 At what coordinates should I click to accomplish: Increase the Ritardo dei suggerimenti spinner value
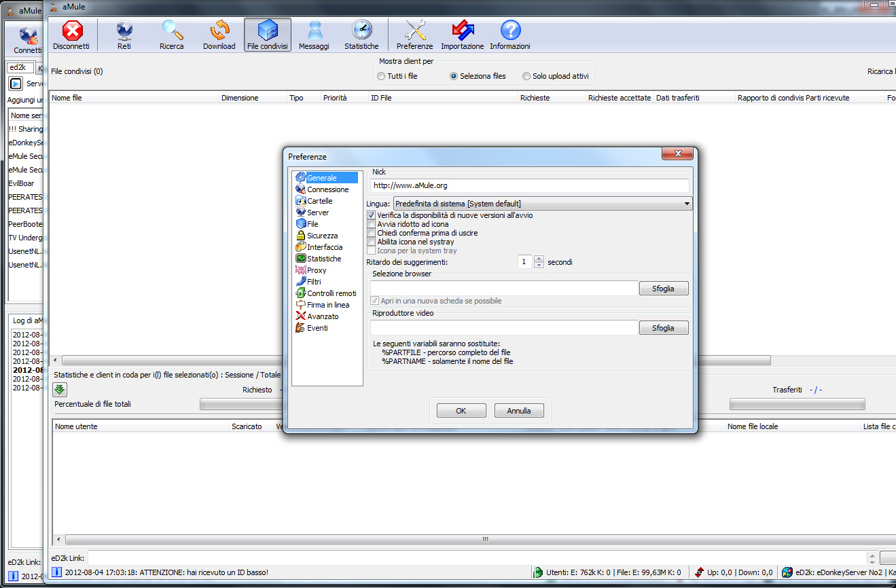coord(539,258)
